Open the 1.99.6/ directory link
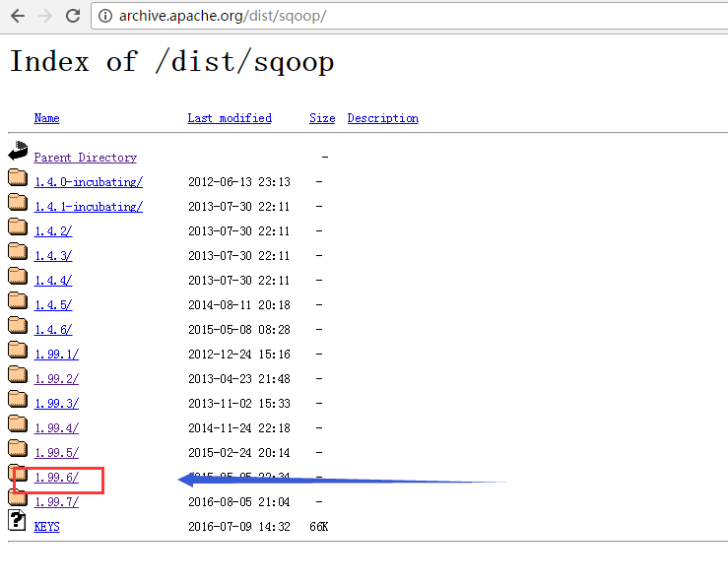Screen dimensions: 728x583 coord(56,478)
